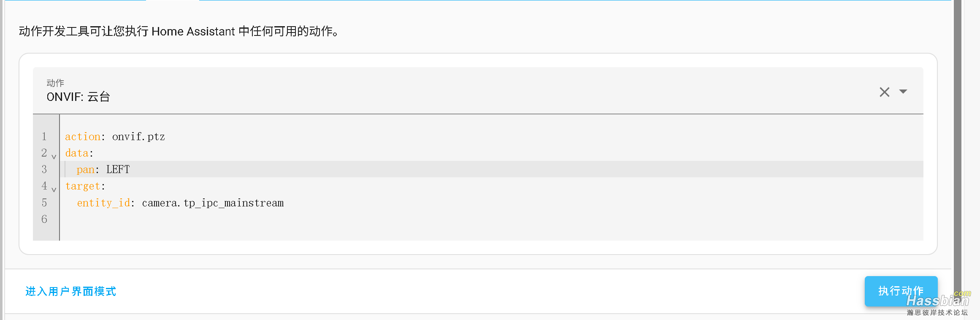Screen dimensions: 980x320
Task: Click the orange data key
Action: [x=77, y=153]
